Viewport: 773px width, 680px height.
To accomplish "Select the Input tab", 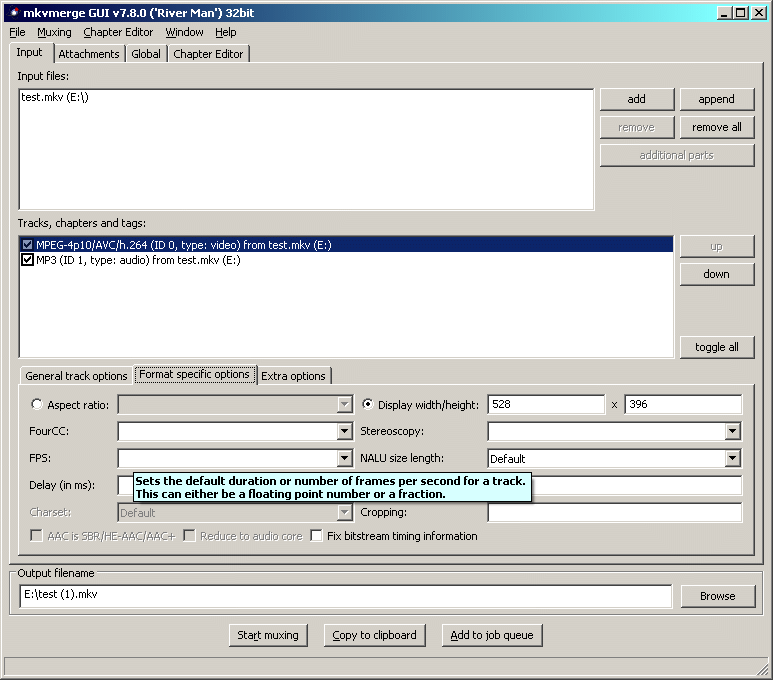I will point(30,52).
